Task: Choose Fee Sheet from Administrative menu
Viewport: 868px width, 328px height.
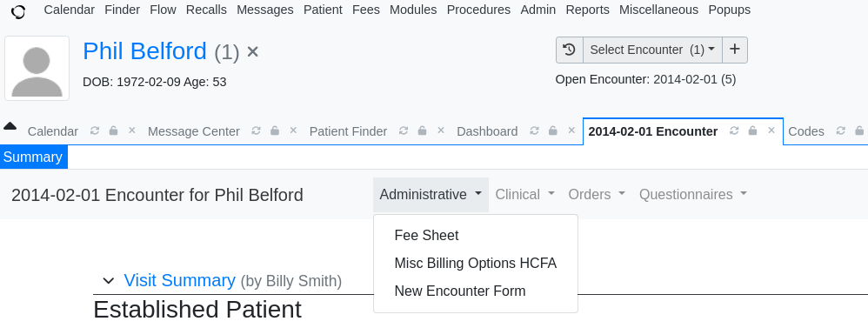Action: tap(426, 236)
